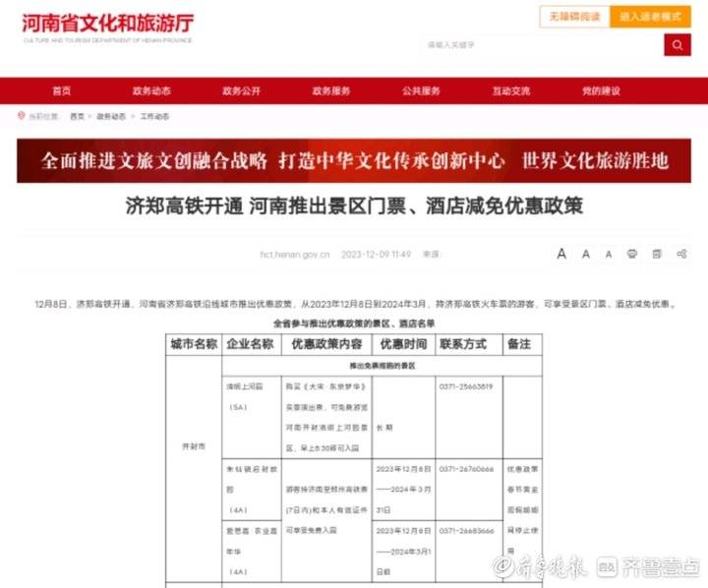Image resolution: width=708 pixels, height=588 pixels.
Task: Open the 党的建设 navigation menu
Action: click(x=601, y=90)
